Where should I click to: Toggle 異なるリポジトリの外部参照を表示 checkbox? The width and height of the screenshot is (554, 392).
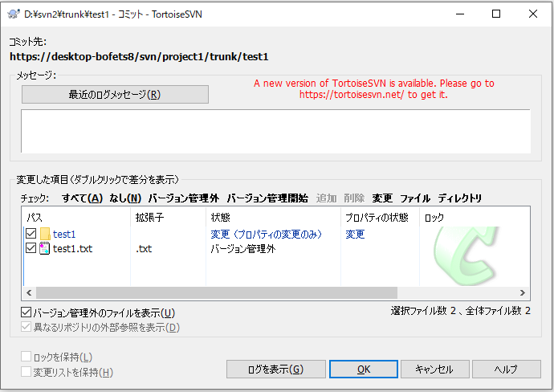[x=26, y=327]
